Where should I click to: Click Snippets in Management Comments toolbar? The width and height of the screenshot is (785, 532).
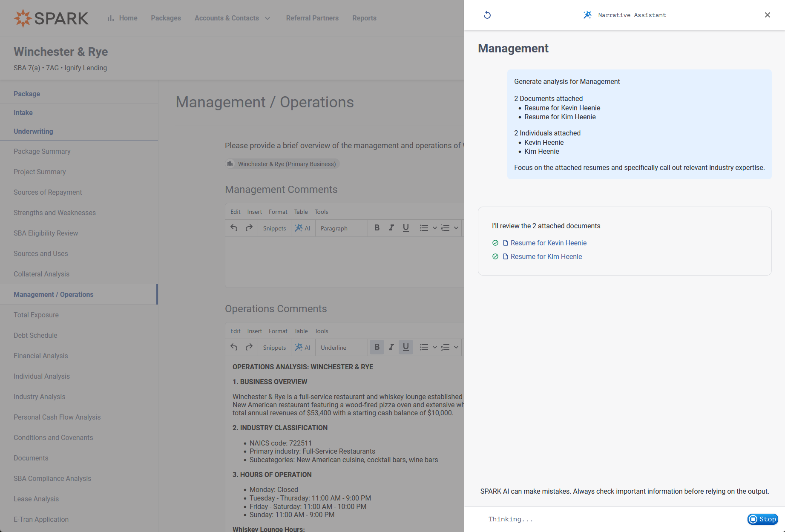pyautogui.click(x=274, y=228)
